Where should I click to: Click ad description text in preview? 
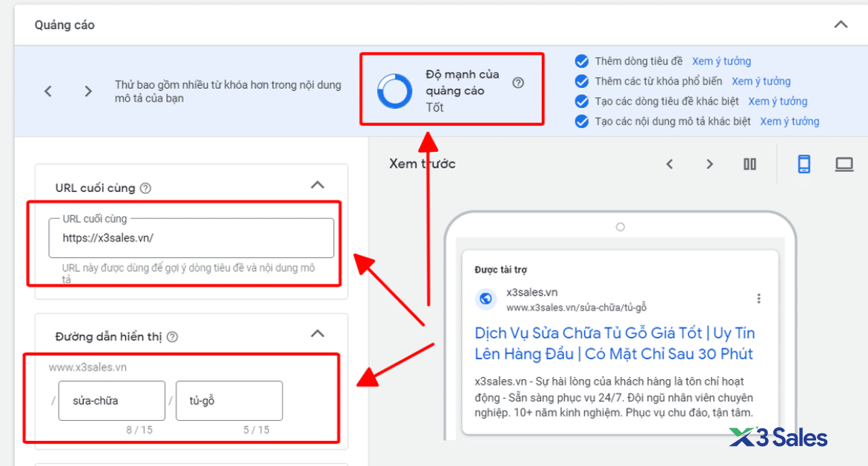click(613, 397)
